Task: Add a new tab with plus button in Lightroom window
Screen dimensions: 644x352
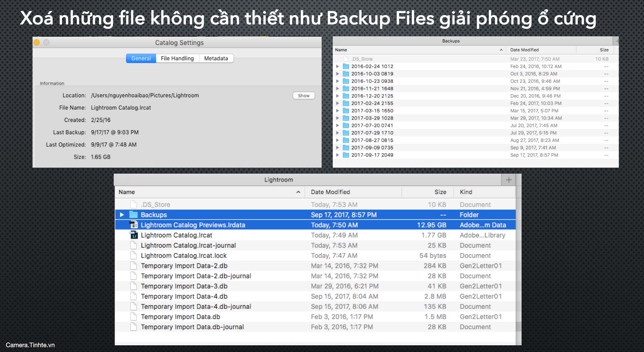Action: pyautogui.click(x=508, y=180)
